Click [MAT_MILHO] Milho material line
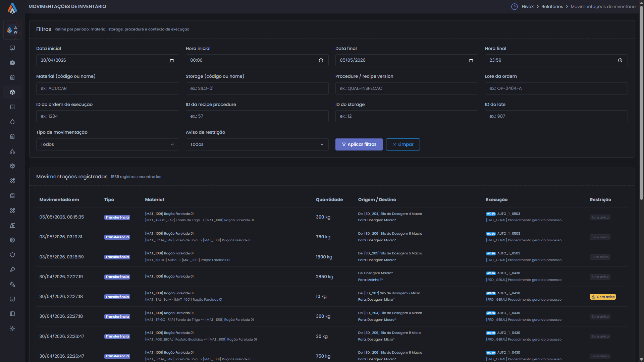This screenshot has width=644, height=362. [187, 260]
